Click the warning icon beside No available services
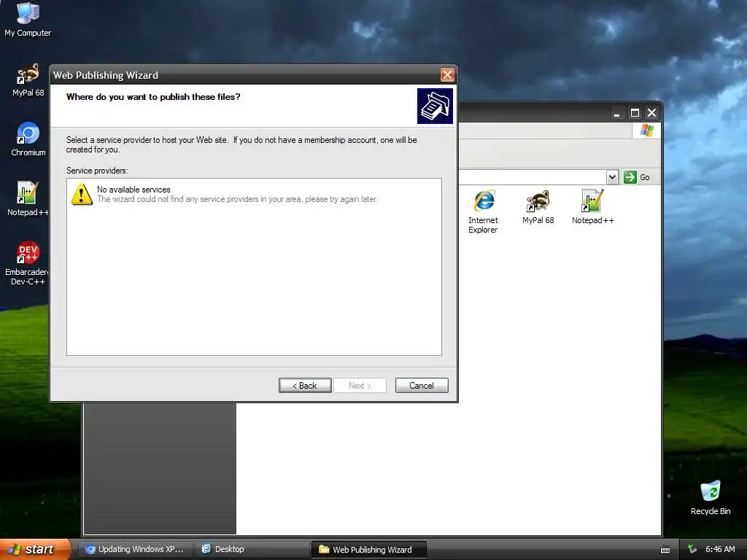The height and width of the screenshot is (560, 747). click(x=82, y=194)
